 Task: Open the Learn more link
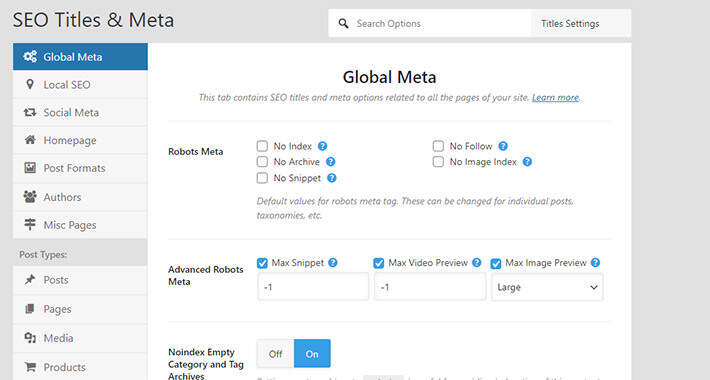555,97
